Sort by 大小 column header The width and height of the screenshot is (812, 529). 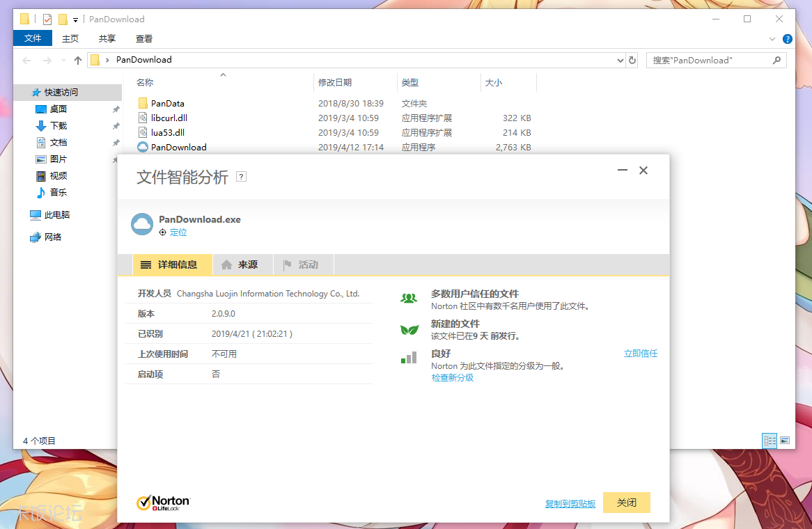pyautogui.click(x=494, y=82)
